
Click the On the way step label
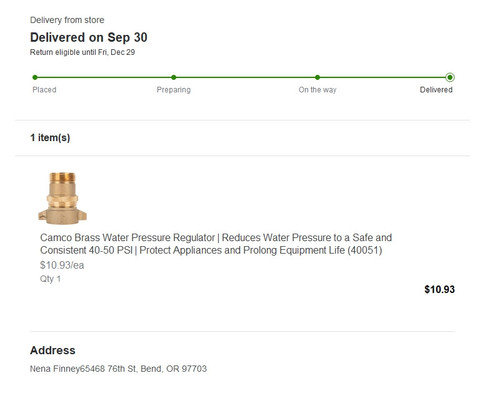(x=317, y=90)
